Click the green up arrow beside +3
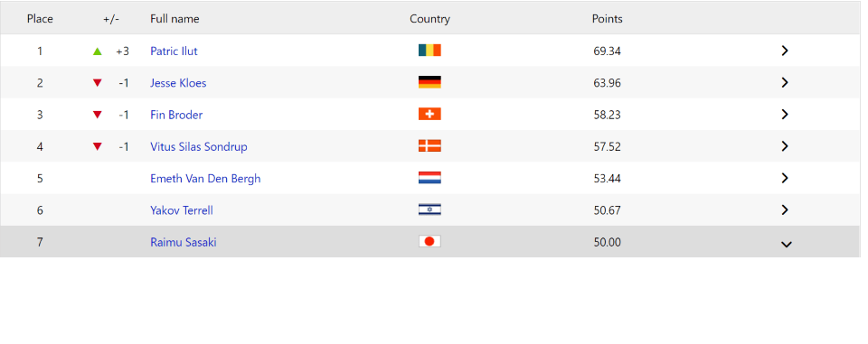 click(x=98, y=51)
